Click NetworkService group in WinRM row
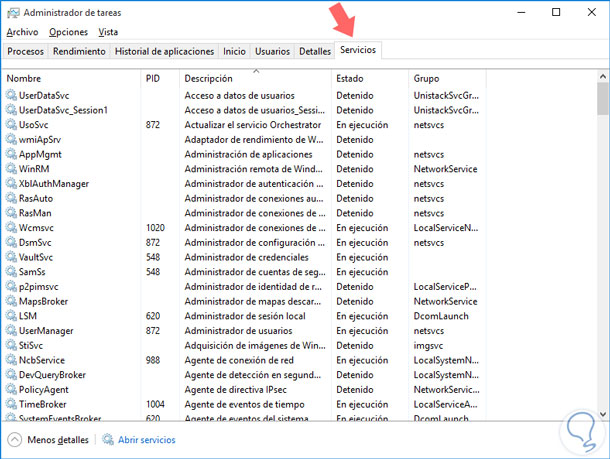 [445, 168]
